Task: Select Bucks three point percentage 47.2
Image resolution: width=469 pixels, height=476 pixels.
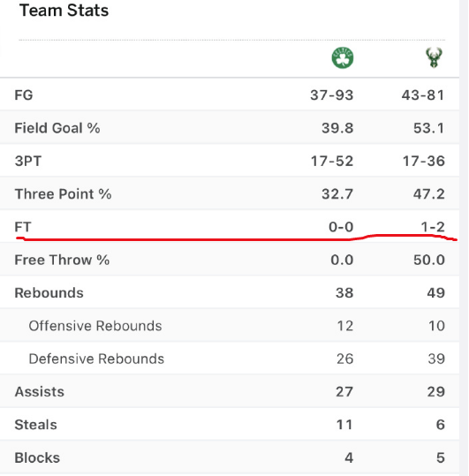Action: click(429, 193)
